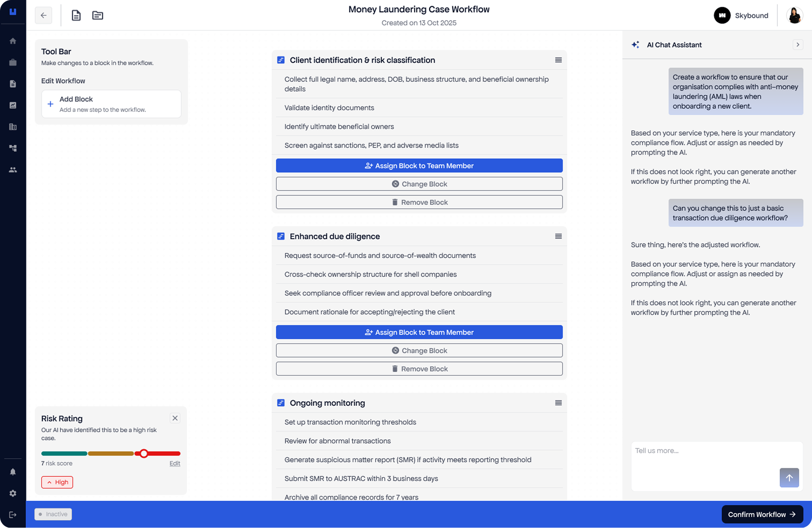Screen dimensions: 812x528
Task: Open the briefcase cases icon in sidebar
Action: pos(13,63)
